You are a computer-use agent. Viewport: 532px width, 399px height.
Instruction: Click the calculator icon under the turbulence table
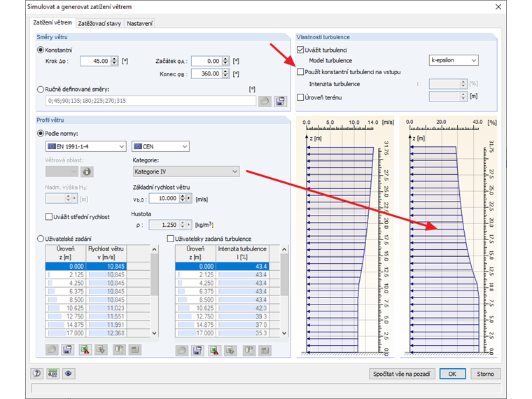(x=265, y=351)
